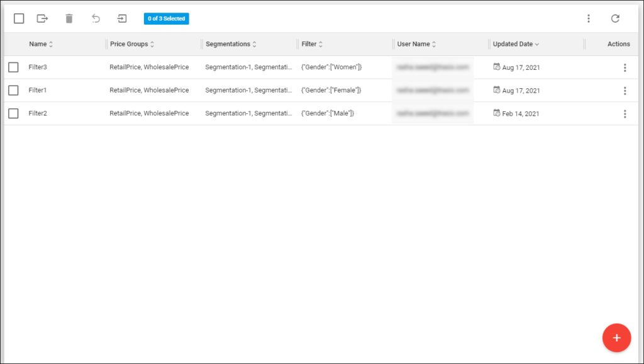Select the Filter2 row checkbox
The image size is (644, 364).
(x=13, y=114)
